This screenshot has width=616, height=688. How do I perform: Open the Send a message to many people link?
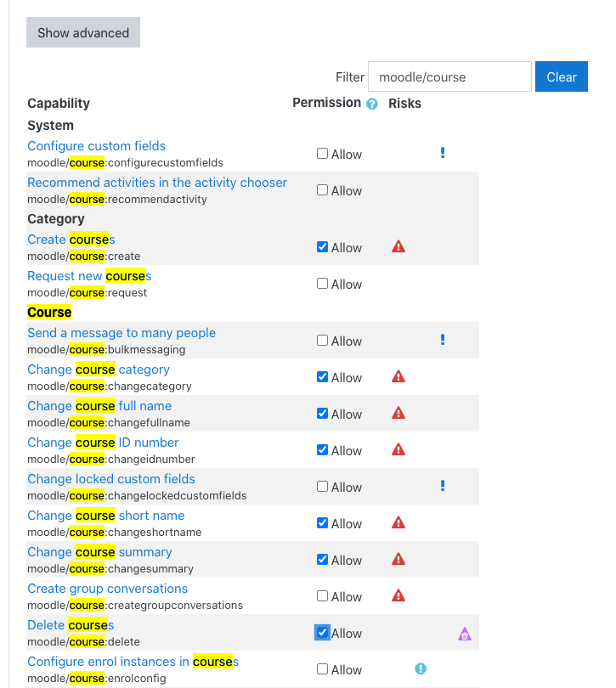tap(120, 332)
